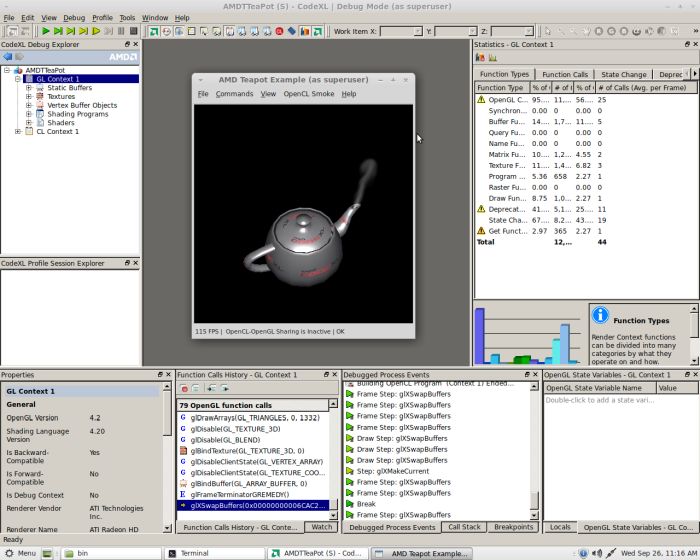
Task: Collapse the AMDTTeaPot root tree node
Action: (x=7, y=70)
